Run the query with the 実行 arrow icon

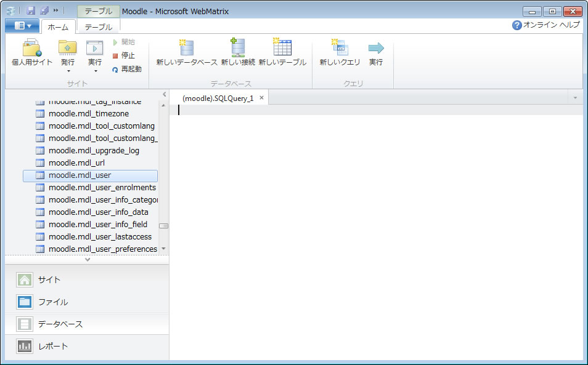[376, 49]
